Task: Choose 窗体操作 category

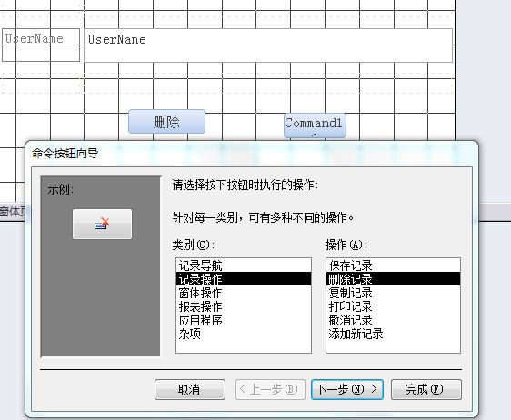Action: pyautogui.click(x=244, y=293)
